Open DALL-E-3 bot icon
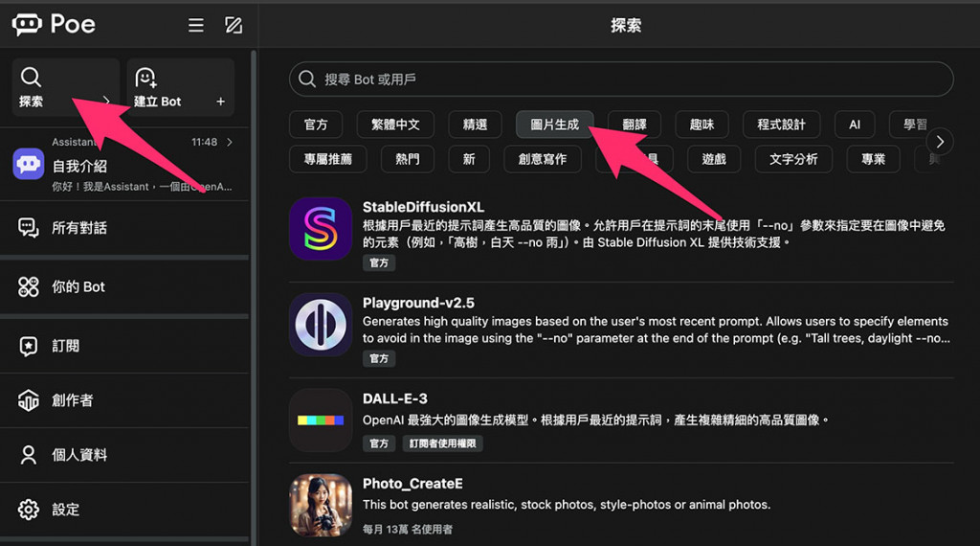 [x=321, y=421]
